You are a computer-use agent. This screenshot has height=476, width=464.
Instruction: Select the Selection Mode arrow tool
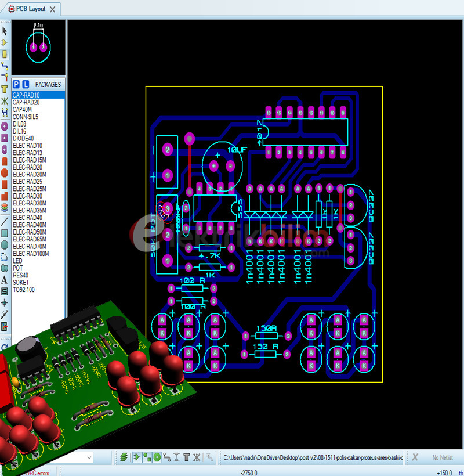5,31
